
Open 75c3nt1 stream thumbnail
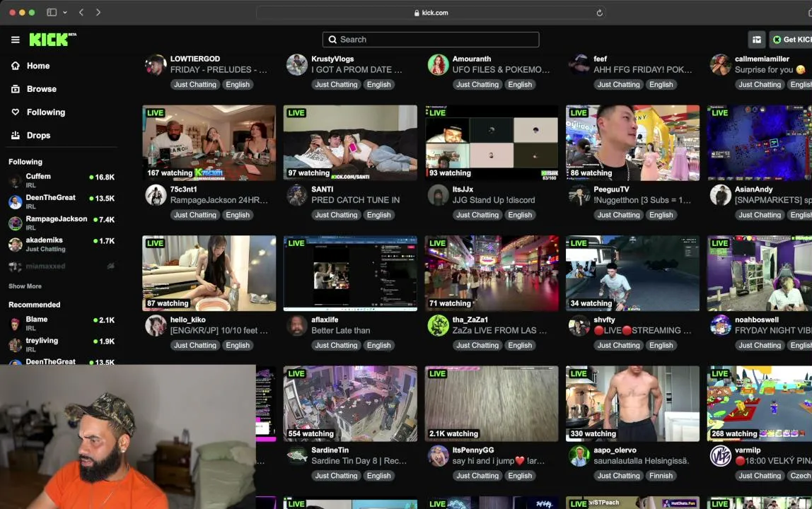[x=209, y=143]
